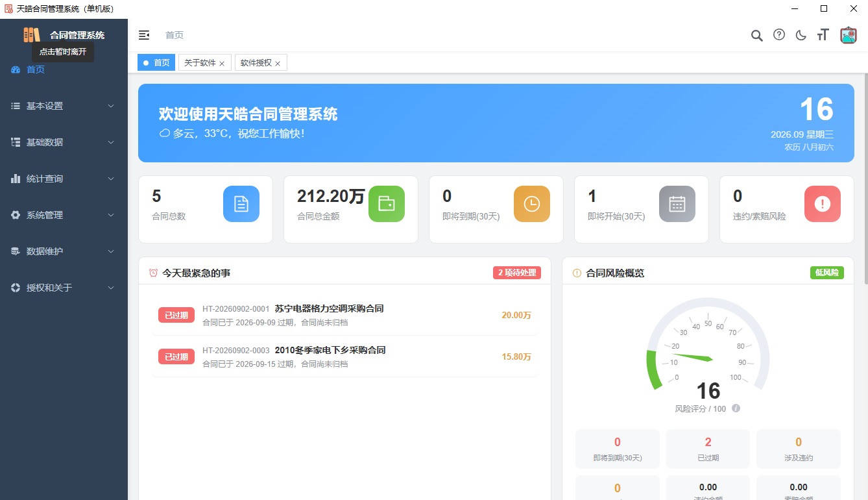Collapse the sidebar with the hamburger icon
The image size is (868, 500).
pos(144,35)
